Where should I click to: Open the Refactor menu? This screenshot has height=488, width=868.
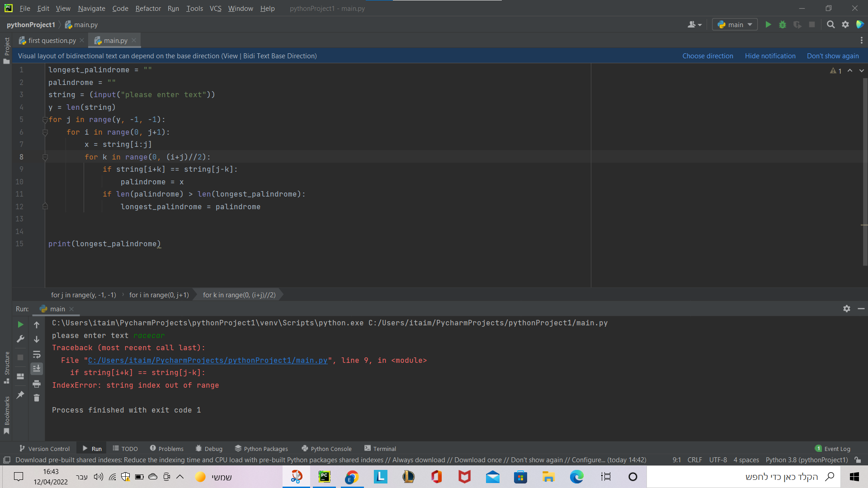tap(148, 8)
